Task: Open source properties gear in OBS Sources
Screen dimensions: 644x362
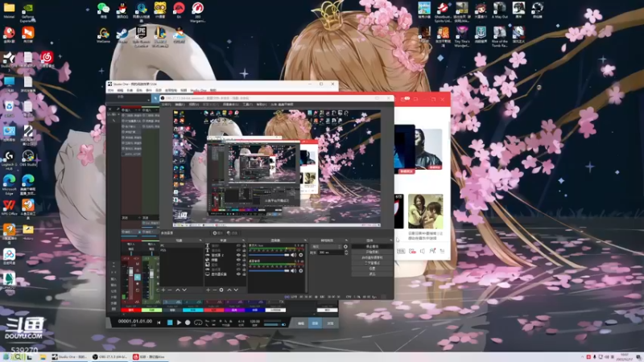Action: [221, 290]
